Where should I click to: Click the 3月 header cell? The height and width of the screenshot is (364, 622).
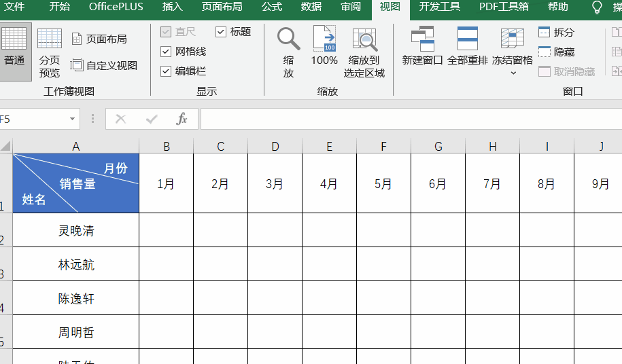coord(275,183)
